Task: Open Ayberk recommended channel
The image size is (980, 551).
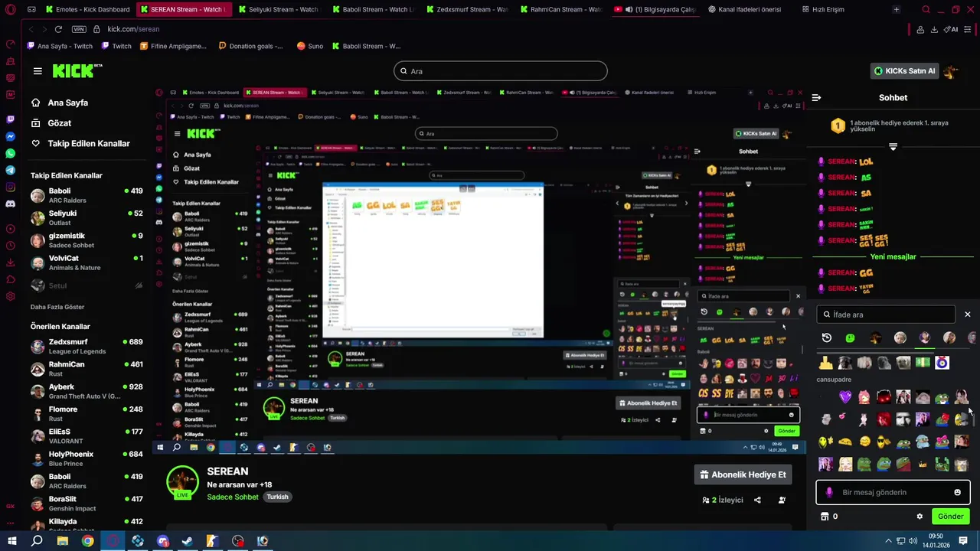Action: [x=87, y=391]
